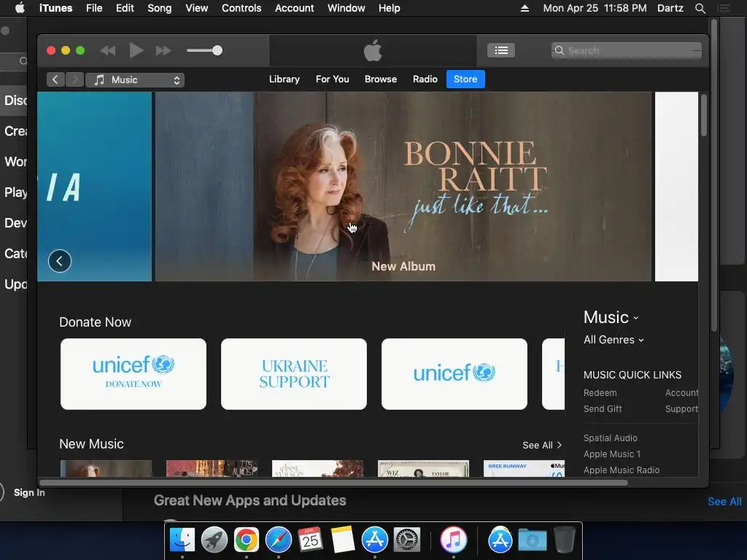Click the Play button in iTunes
747x560 pixels.
tap(136, 50)
